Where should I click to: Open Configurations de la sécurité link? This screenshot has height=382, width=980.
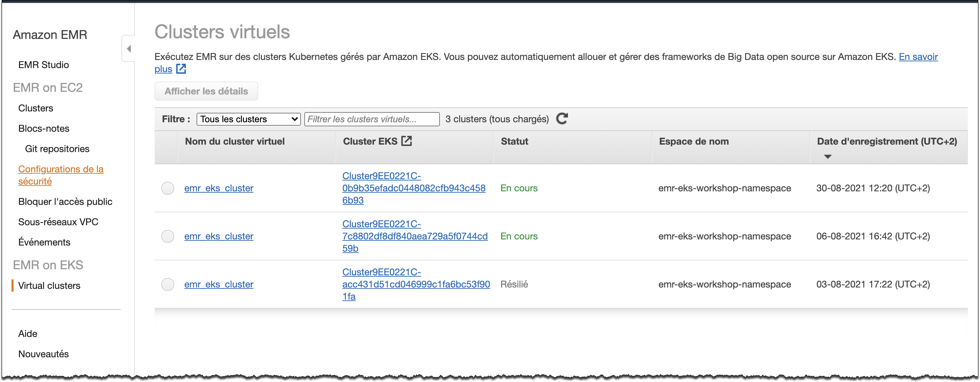[x=61, y=175]
